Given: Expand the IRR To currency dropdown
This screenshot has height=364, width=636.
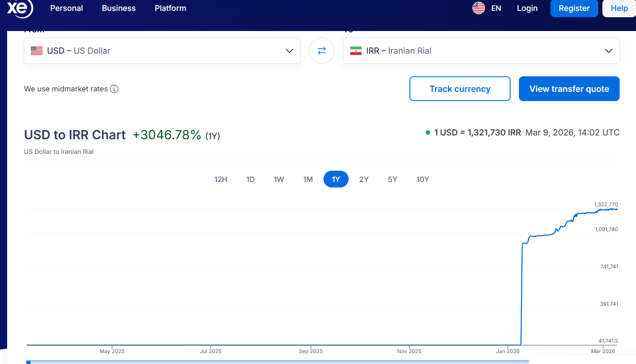Looking at the screenshot, I should pos(608,51).
